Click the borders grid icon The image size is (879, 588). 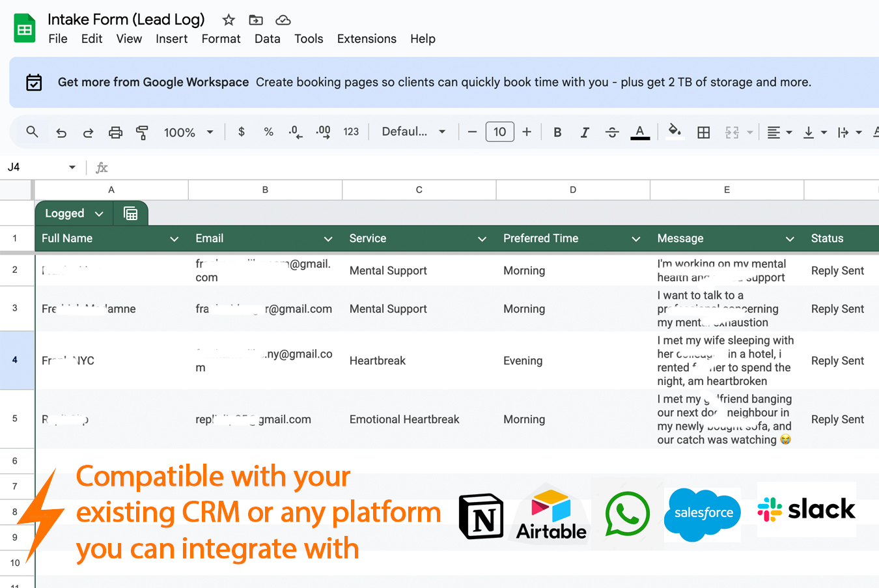tap(703, 132)
